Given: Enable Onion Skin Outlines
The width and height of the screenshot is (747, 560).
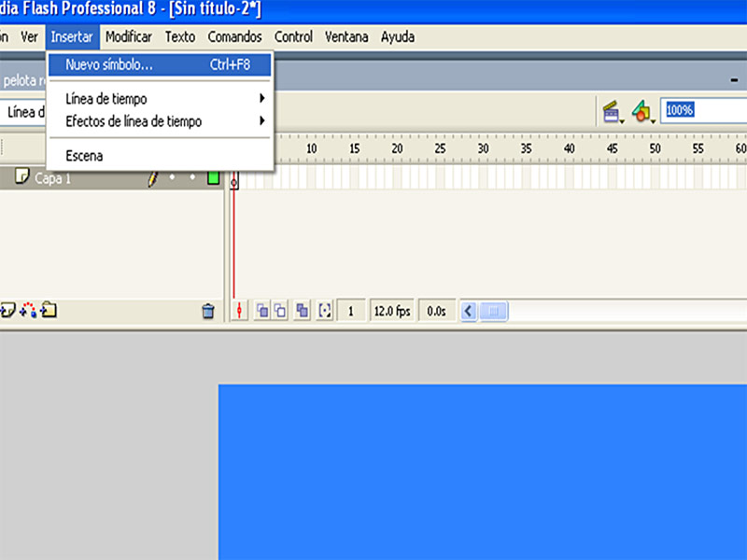Looking at the screenshot, I should pos(280,311).
